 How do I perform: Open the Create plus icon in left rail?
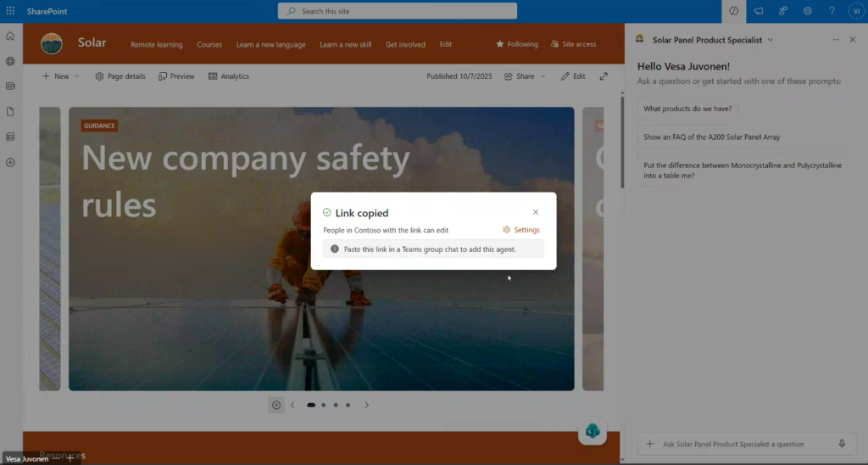tap(10, 162)
